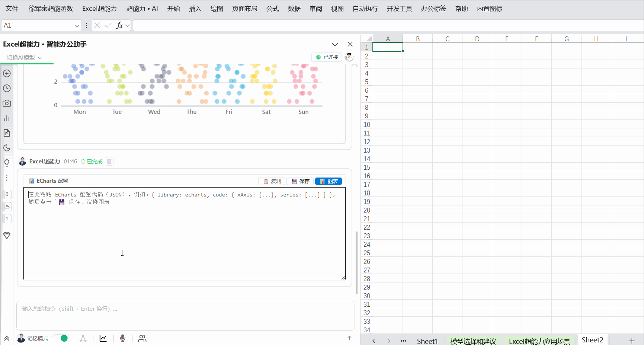
Task: Open the Name Box dropdown arrow
Action: (77, 26)
